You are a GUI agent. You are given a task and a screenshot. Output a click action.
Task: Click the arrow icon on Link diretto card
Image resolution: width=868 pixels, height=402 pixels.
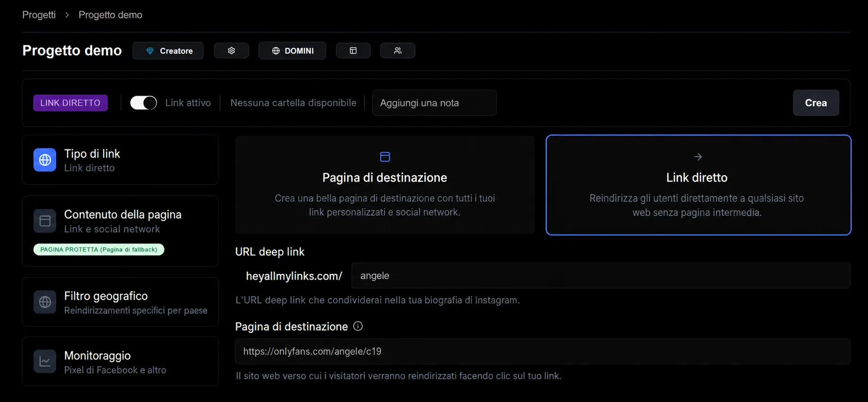coord(698,157)
